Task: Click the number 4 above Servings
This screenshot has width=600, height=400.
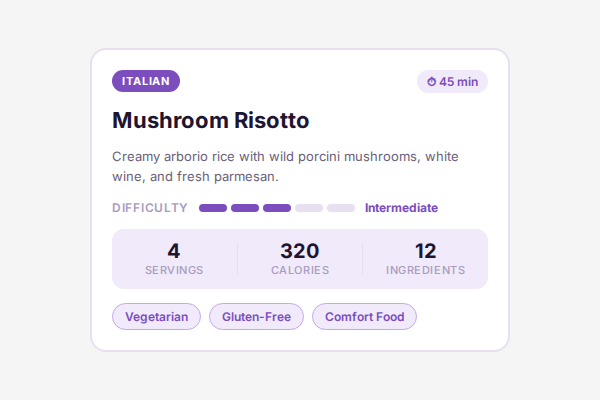Action: tap(174, 251)
